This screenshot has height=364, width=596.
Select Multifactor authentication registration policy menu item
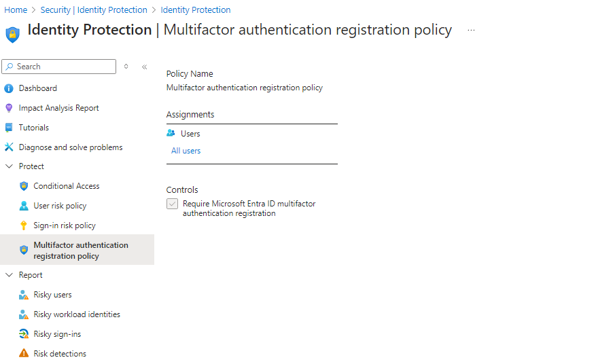pos(77,250)
